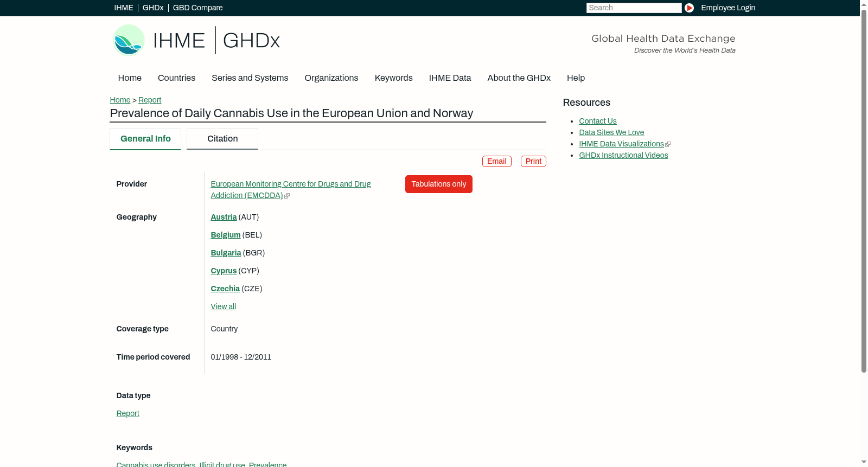This screenshot has height=467, width=868.
Task: Open the Austria geography link
Action: 224,217
